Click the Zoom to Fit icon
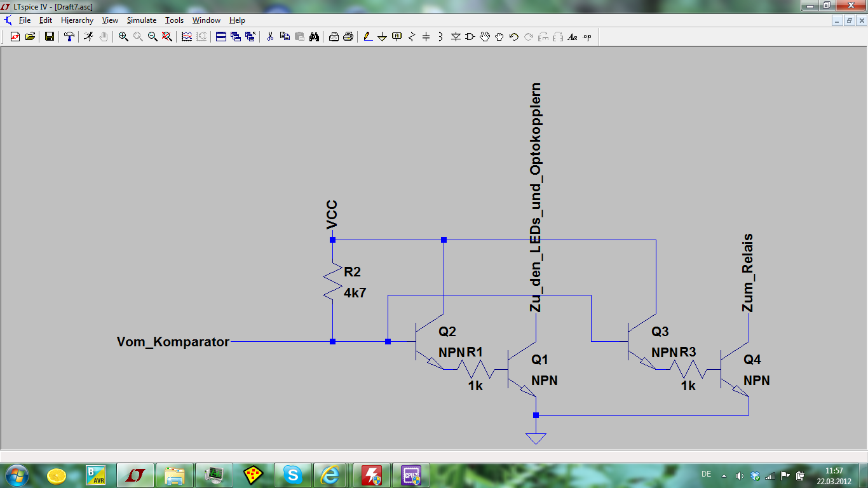This screenshot has height=488, width=868. (x=167, y=37)
